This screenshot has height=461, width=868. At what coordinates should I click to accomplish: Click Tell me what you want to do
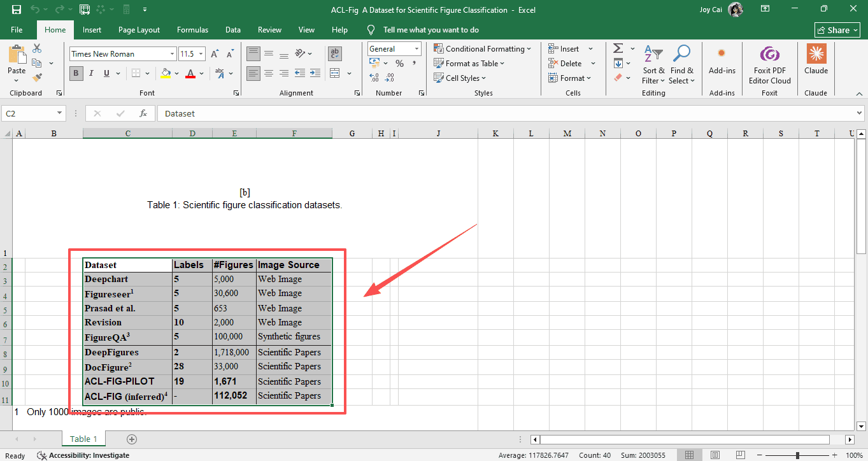[x=431, y=30]
